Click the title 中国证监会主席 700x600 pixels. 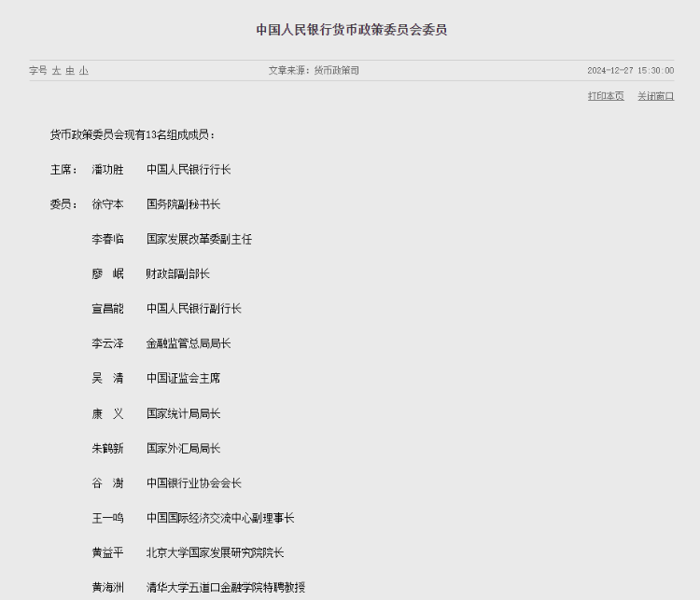(x=183, y=379)
